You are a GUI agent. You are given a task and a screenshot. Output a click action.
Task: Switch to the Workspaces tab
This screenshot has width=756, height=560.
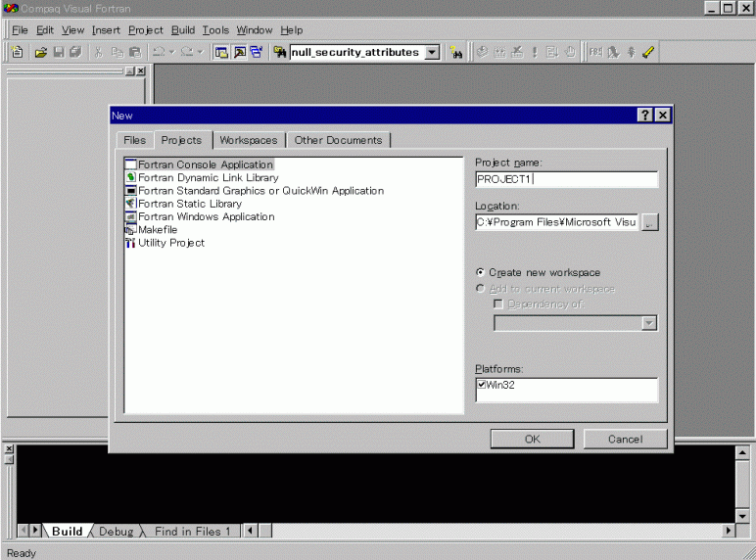coord(249,140)
